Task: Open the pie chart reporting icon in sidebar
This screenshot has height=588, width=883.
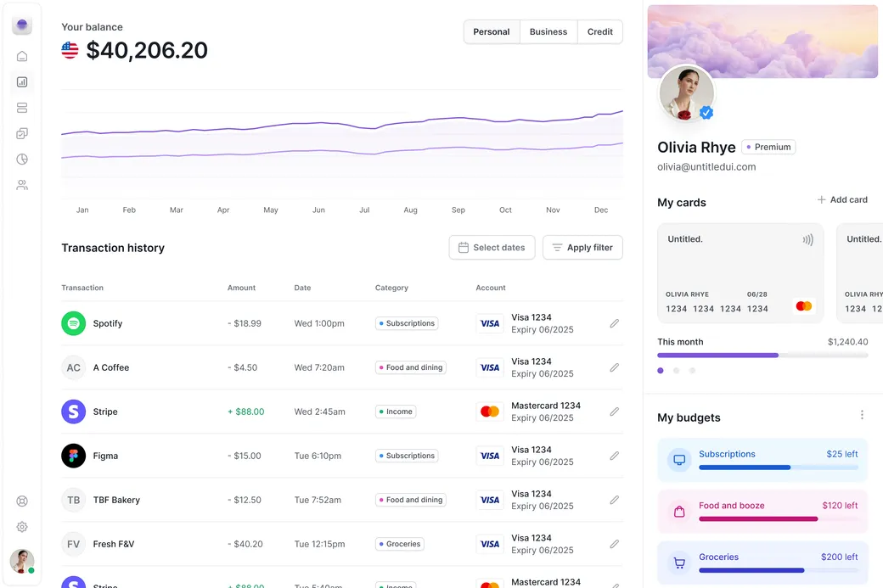Action: click(x=22, y=160)
